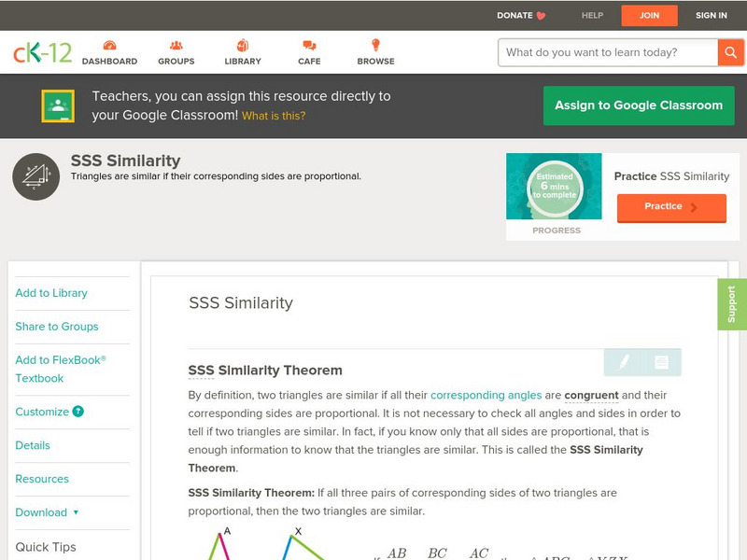
Task: Click the What is this? link
Action: (274, 116)
